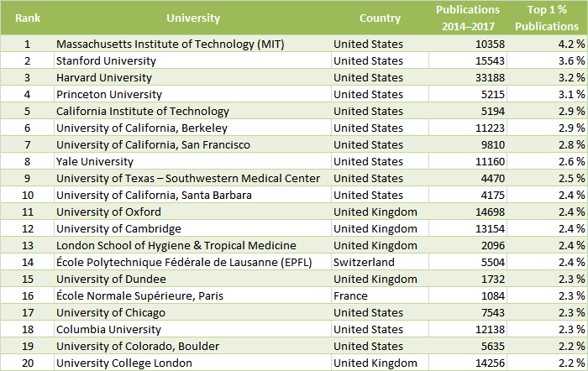Image resolution: width=588 pixels, height=371 pixels.
Task: Select École Normale Supérieure, Paris cell
Action: [x=192, y=295]
